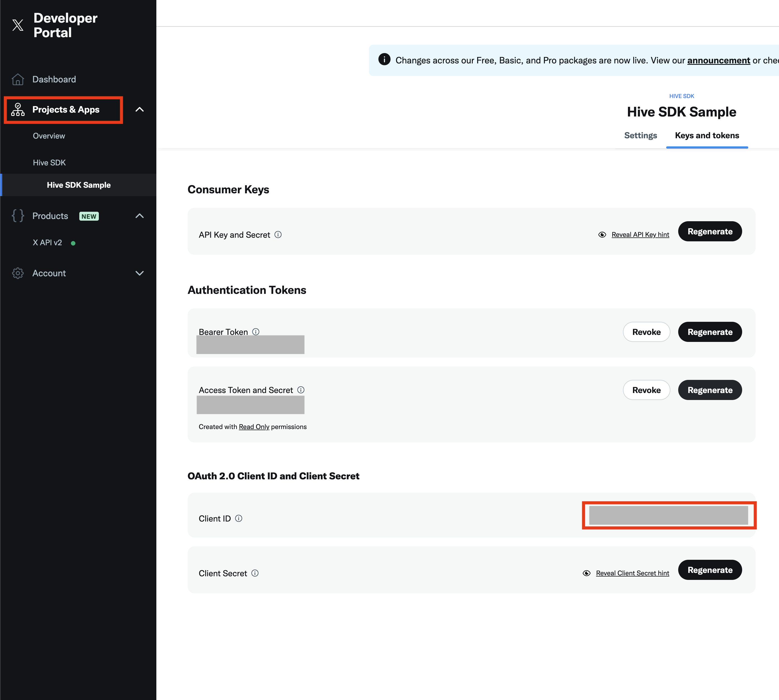Image resolution: width=779 pixels, height=700 pixels.
Task: Click the X logo icon
Action: pos(18,25)
